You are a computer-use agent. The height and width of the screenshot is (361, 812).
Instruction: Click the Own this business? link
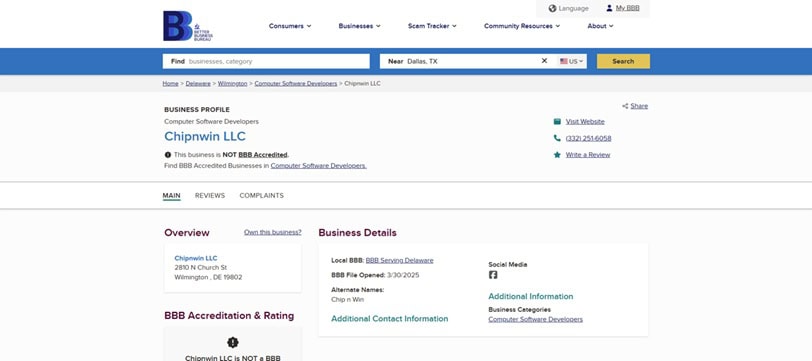click(x=272, y=233)
